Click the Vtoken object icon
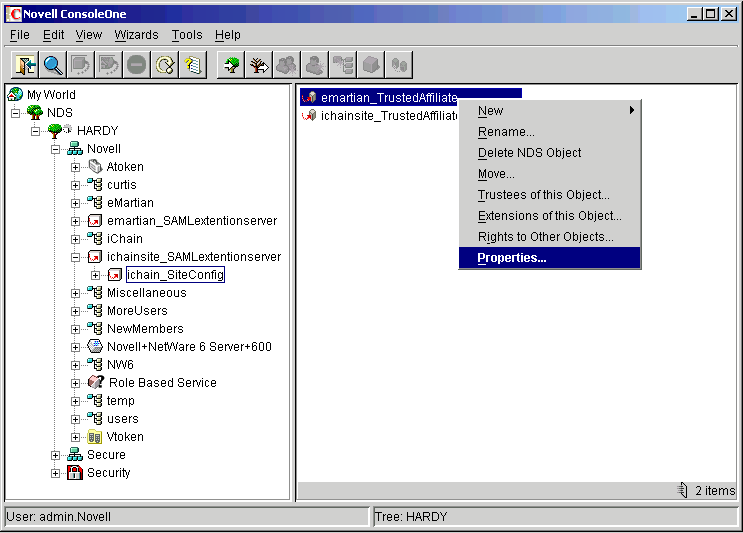 point(95,436)
